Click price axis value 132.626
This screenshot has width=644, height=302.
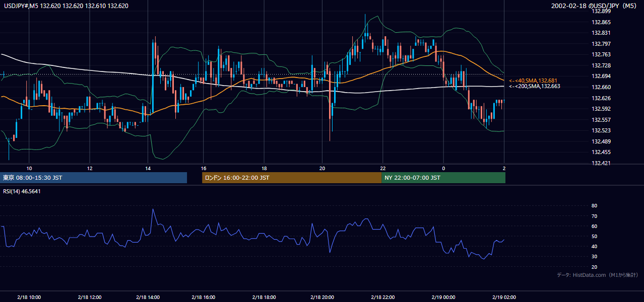pos(602,98)
